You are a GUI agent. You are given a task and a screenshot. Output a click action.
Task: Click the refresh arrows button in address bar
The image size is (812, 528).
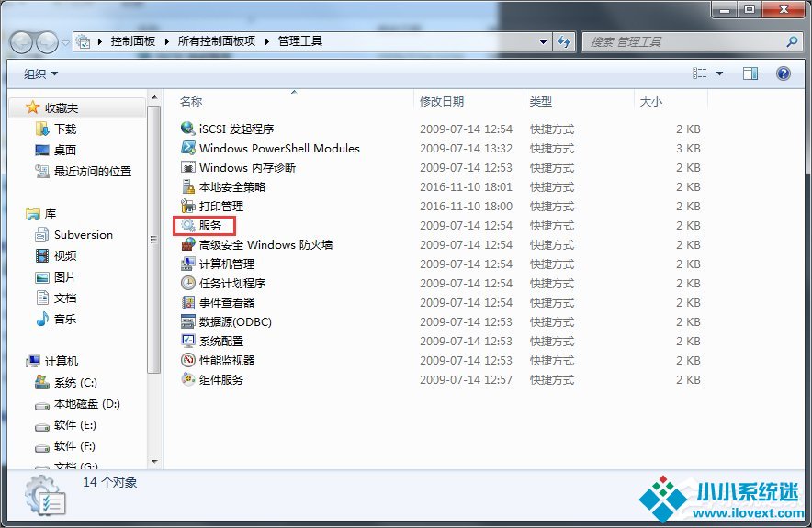(x=564, y=41)
